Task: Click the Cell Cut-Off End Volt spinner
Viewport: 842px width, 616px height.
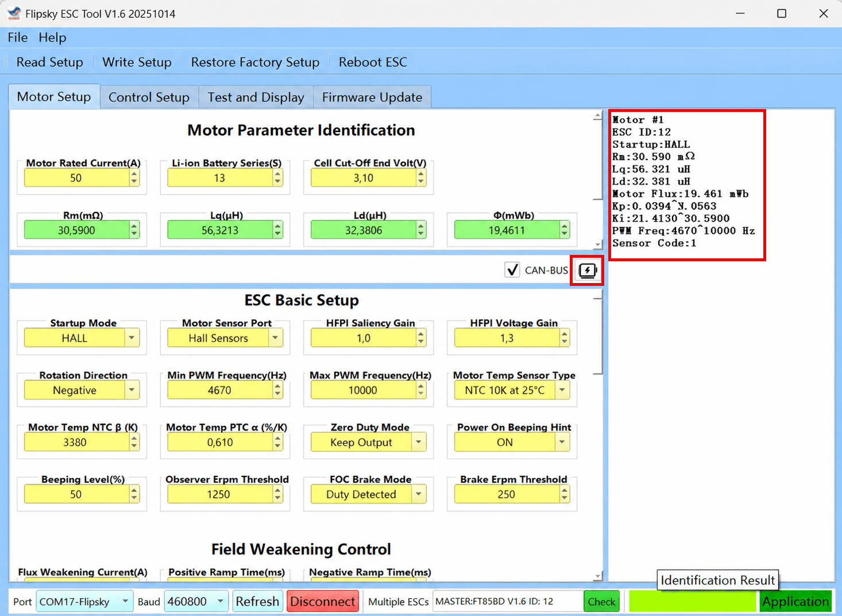Action: pos(422,178)
